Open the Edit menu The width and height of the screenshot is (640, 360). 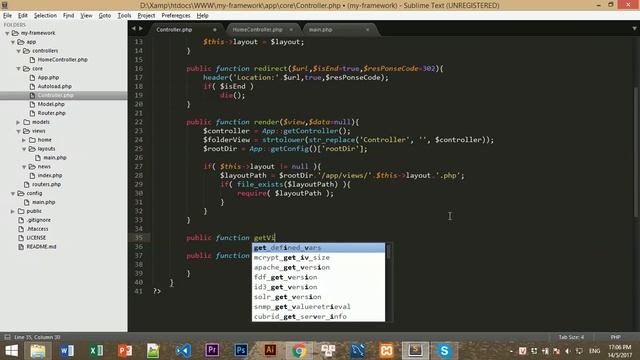pos(22,16)
